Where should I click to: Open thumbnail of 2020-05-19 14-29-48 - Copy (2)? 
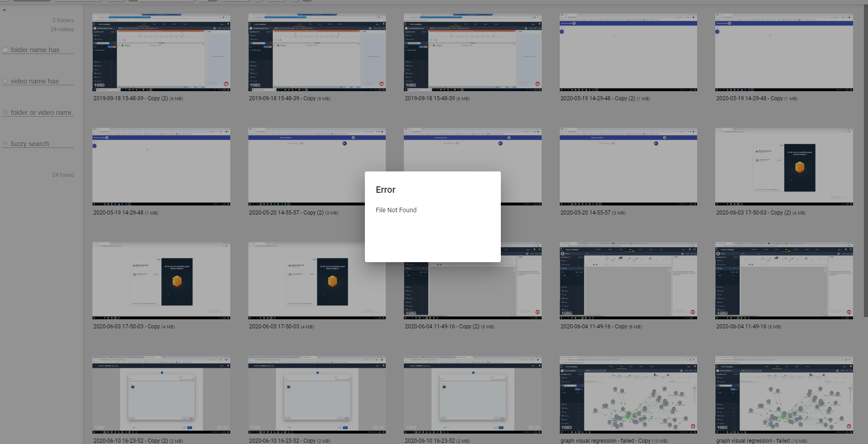(628, 52)
